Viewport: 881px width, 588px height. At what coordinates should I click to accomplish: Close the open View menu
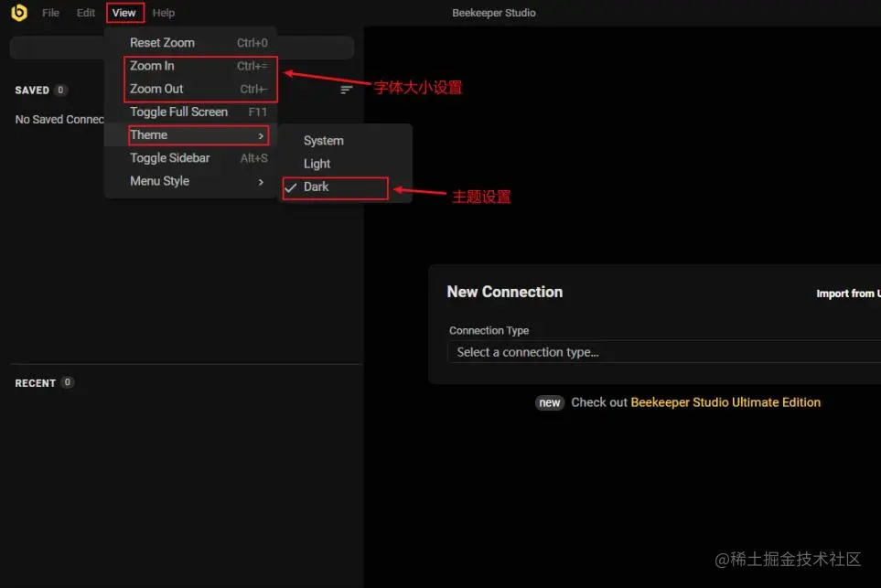(x=124, y=13)
